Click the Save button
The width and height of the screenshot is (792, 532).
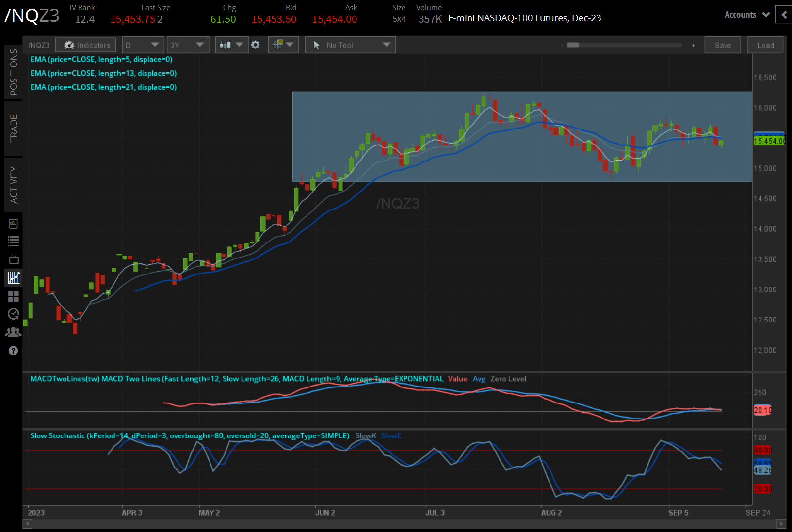(722, 45)
